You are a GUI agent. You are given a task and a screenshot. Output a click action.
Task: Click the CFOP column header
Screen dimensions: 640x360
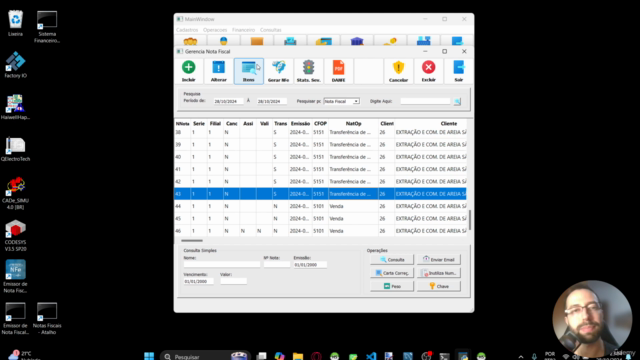[320, 124]
